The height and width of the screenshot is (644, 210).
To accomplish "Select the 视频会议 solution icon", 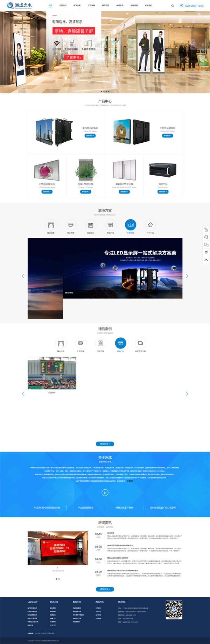I will (x=91, y=225).
